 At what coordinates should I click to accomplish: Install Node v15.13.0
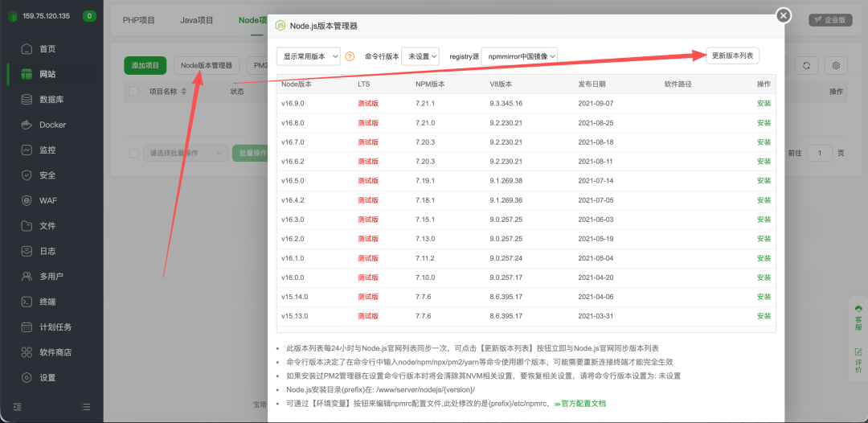pos(764,316)
